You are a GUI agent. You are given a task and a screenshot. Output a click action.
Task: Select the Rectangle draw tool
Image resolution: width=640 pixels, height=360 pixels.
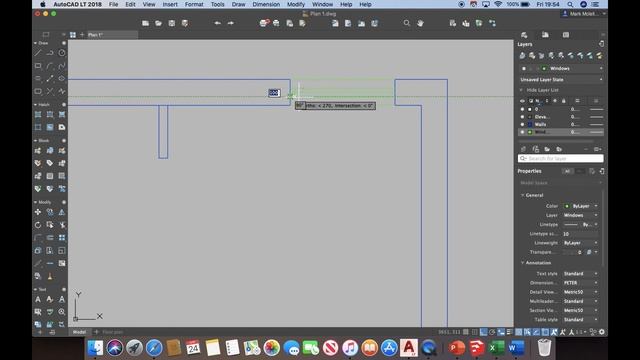point(38,66)
